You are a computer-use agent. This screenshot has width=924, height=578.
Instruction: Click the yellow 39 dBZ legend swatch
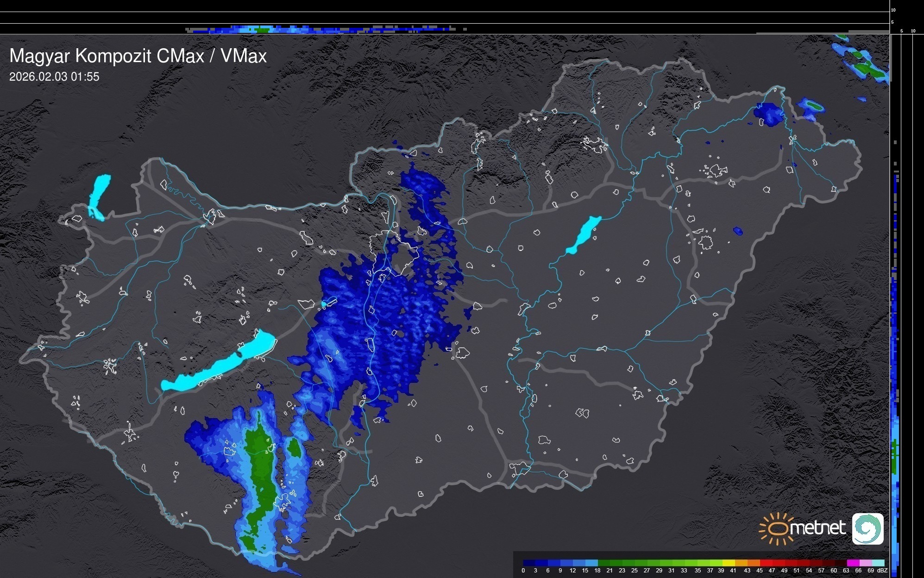tap(728, 563)
